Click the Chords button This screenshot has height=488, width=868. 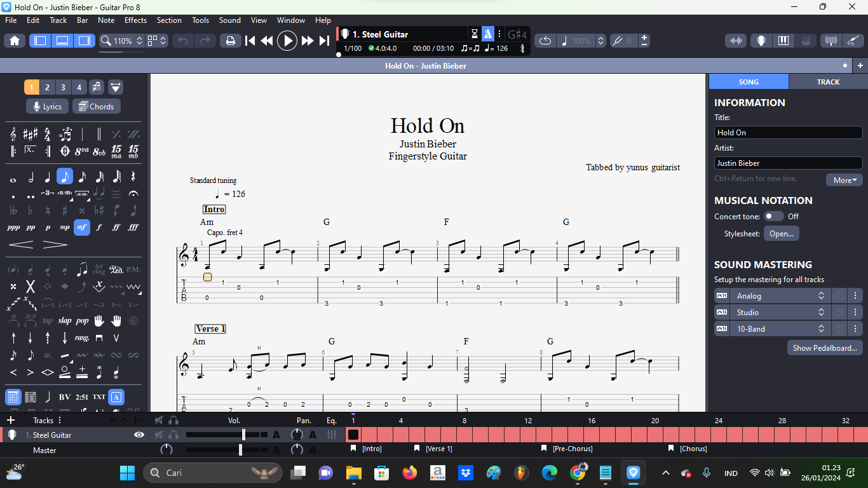(x=97, y=106)
